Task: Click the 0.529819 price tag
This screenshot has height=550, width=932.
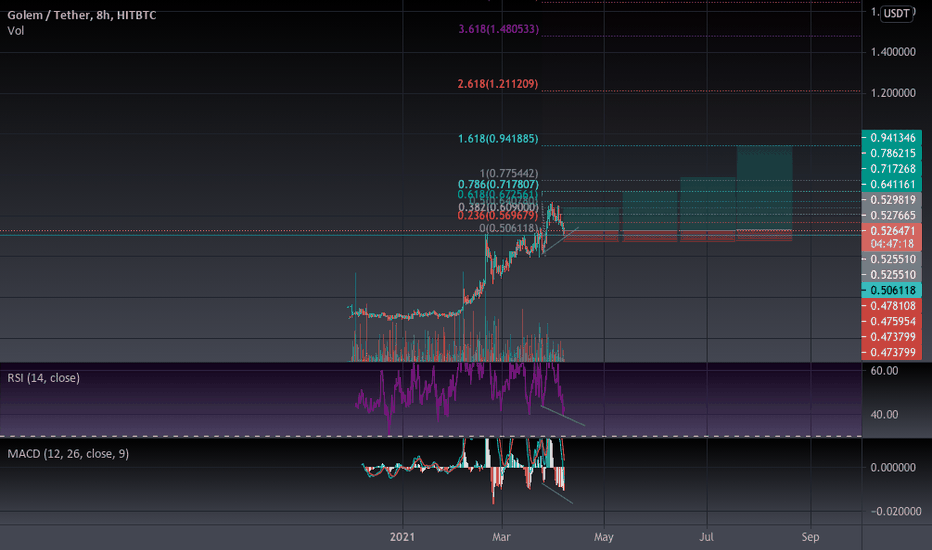Action: click(x=892, y=200)
